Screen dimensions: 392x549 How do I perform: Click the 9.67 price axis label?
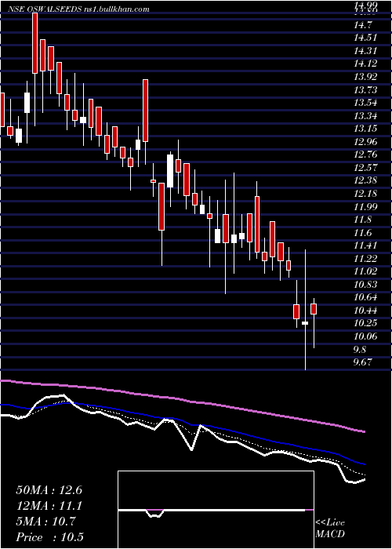362,362
